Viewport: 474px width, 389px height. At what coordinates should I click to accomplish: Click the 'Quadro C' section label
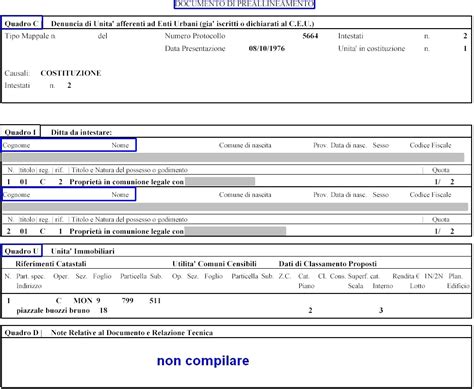pyautogui.click(x=21, y=24)
